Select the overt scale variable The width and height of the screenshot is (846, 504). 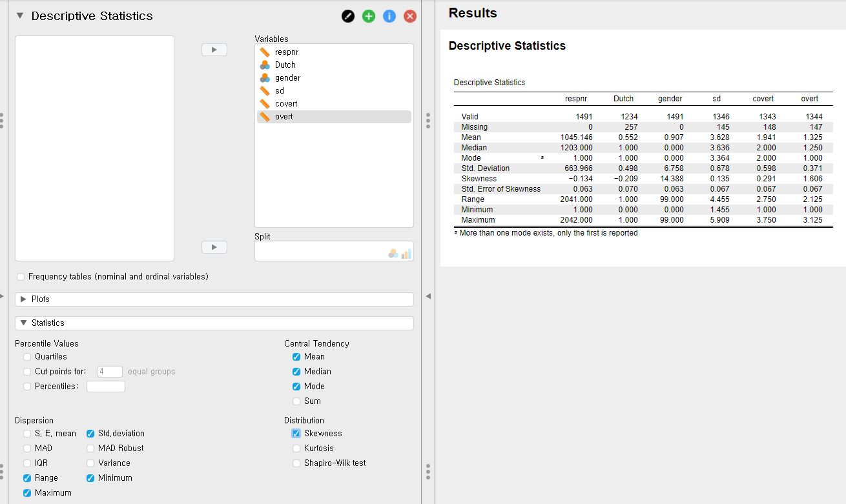point(284,117)
